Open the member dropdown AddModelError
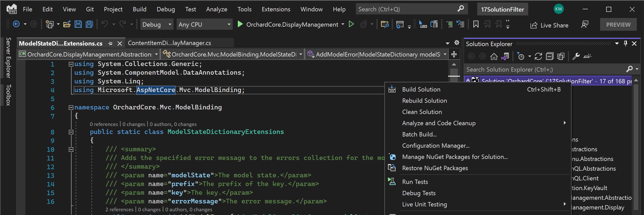 click(377, 54)
